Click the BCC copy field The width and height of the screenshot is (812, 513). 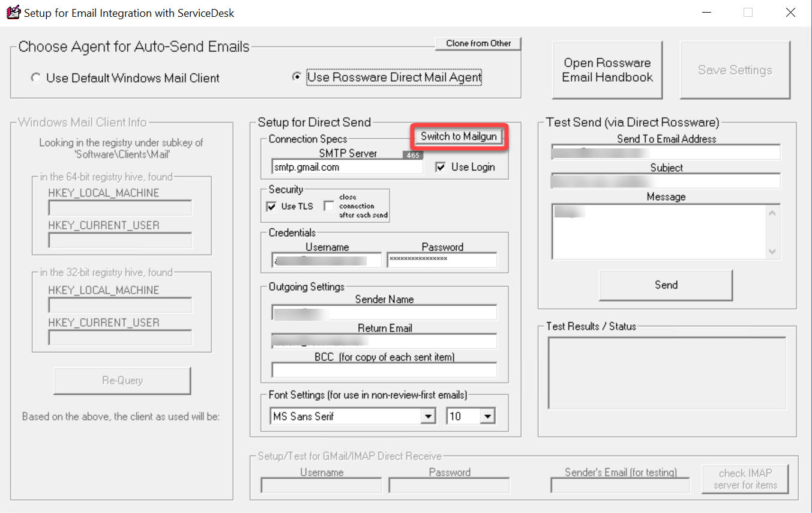point(384,370)
